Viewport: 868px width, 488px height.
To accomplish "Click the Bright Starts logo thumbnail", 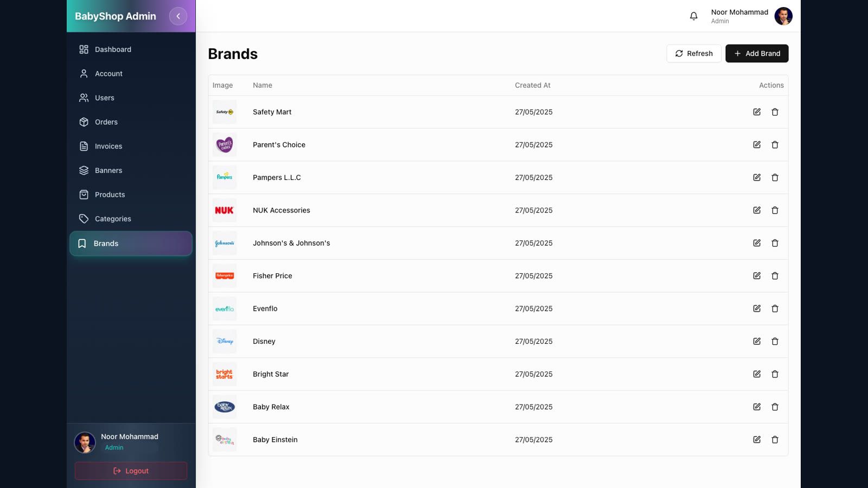I will pyautogui.click(x=225, y=374).
